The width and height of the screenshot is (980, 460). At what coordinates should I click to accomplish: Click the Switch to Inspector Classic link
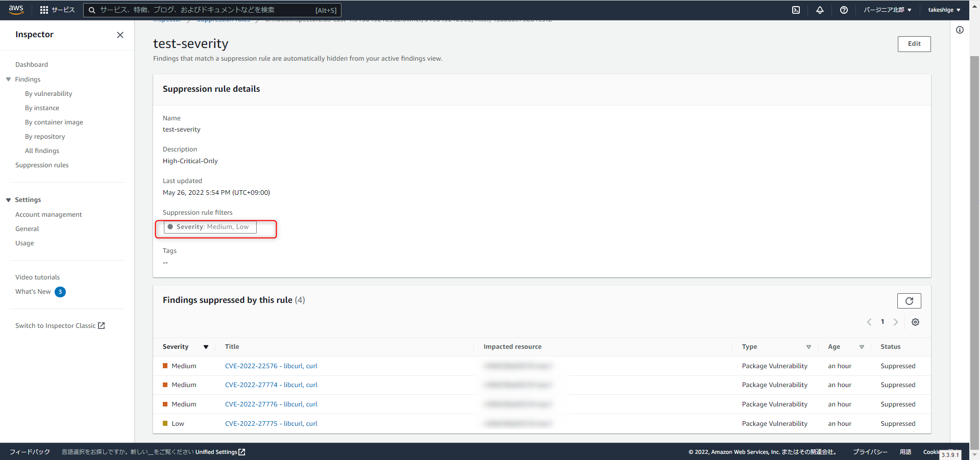click(x=60, y=325)
